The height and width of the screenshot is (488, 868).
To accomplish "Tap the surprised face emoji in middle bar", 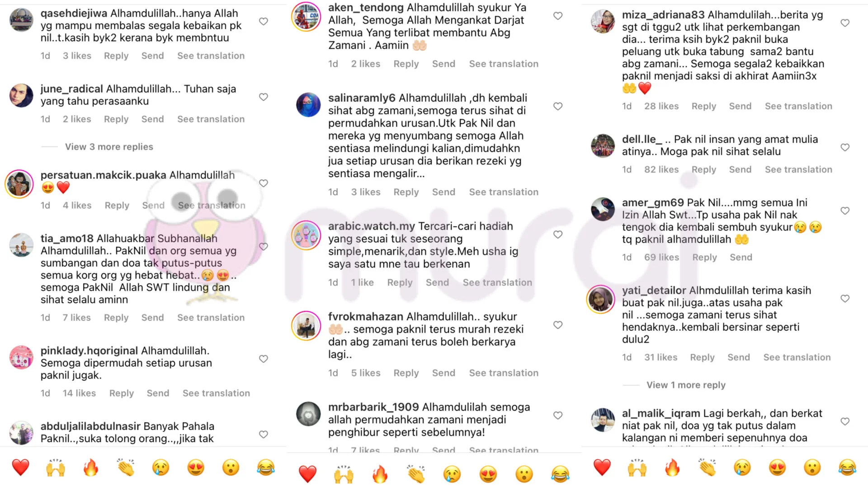I will coord(524,474).
